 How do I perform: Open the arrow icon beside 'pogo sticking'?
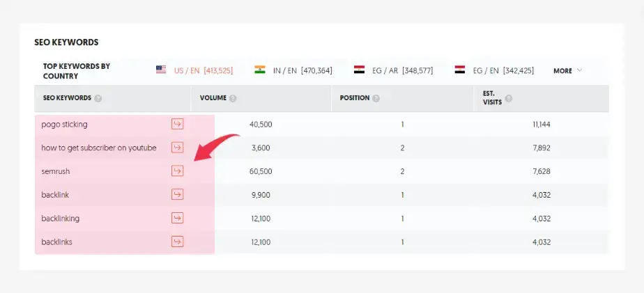click(178, 124)
